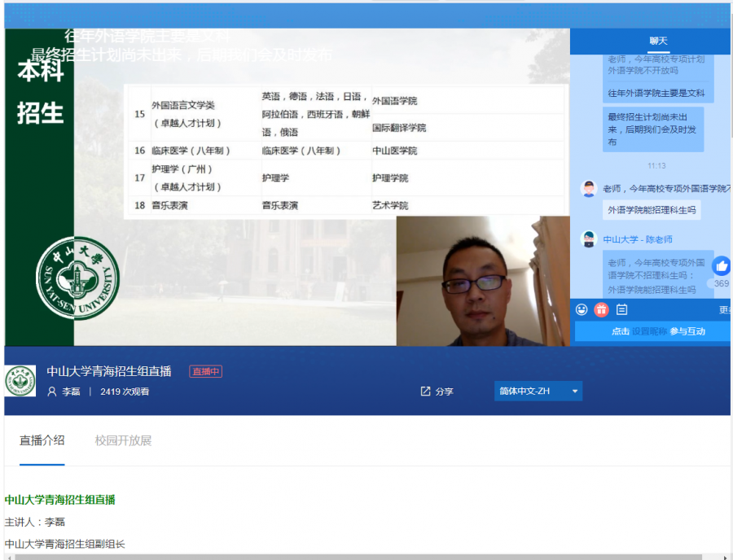Click the 直播中 live status badge
Image resolution: width=733 pixels, height=560 pixels.
[205, 372]
